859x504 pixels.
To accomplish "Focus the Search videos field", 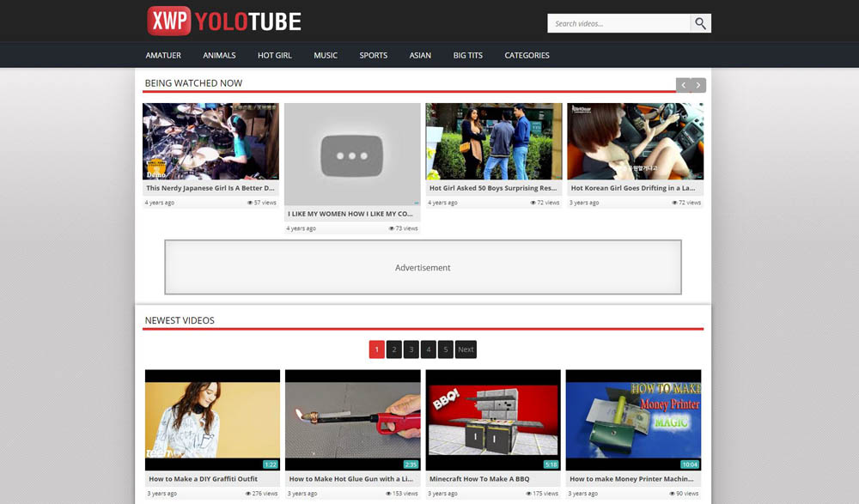I will click(618, 23).
